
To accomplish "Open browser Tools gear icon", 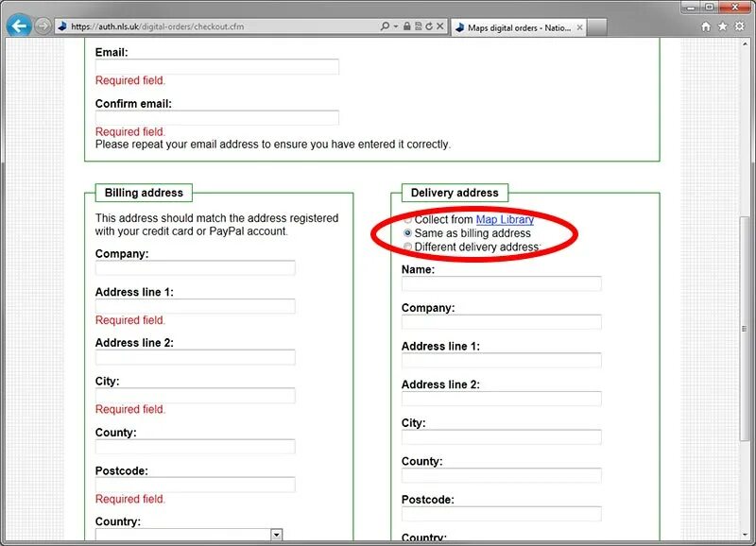I will [740, 26].
